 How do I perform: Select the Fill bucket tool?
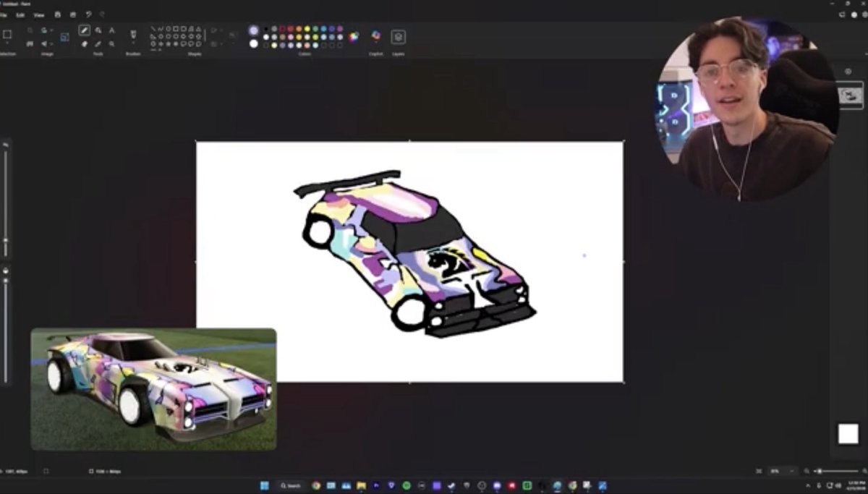[98, 30]
